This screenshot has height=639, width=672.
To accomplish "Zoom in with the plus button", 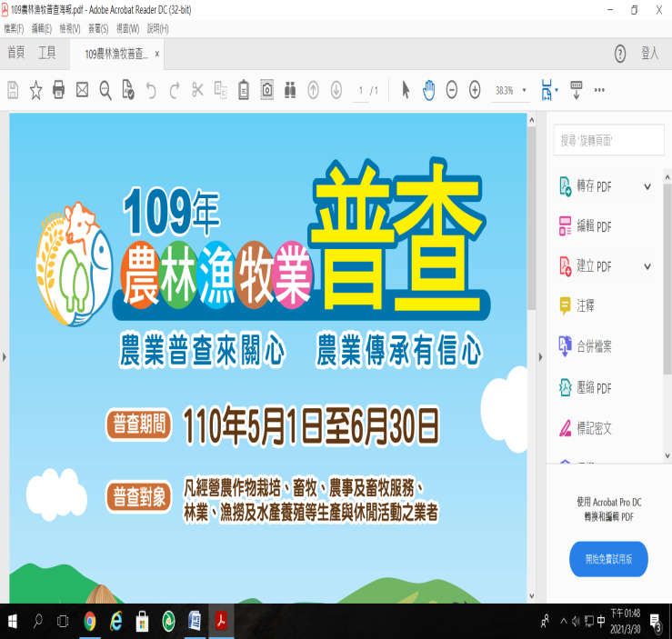I will [475, 90].
